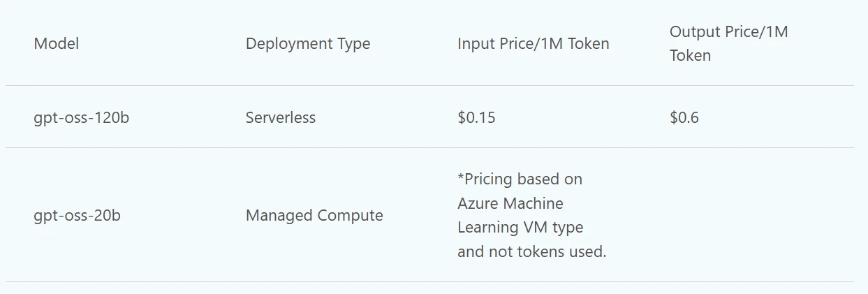Click the "Azure Machine" text line
The image size is (868, 294).
coord(510,203)
